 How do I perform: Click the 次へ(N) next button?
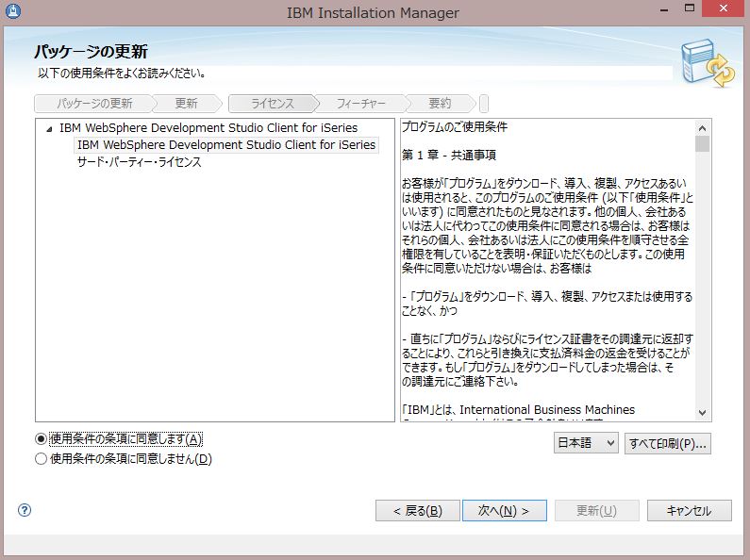point(504,511)
